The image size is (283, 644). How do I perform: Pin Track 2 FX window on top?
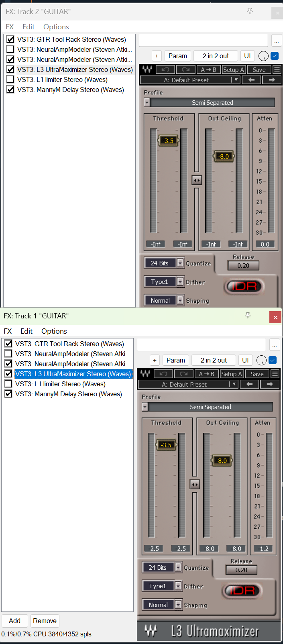coord(250,11)
